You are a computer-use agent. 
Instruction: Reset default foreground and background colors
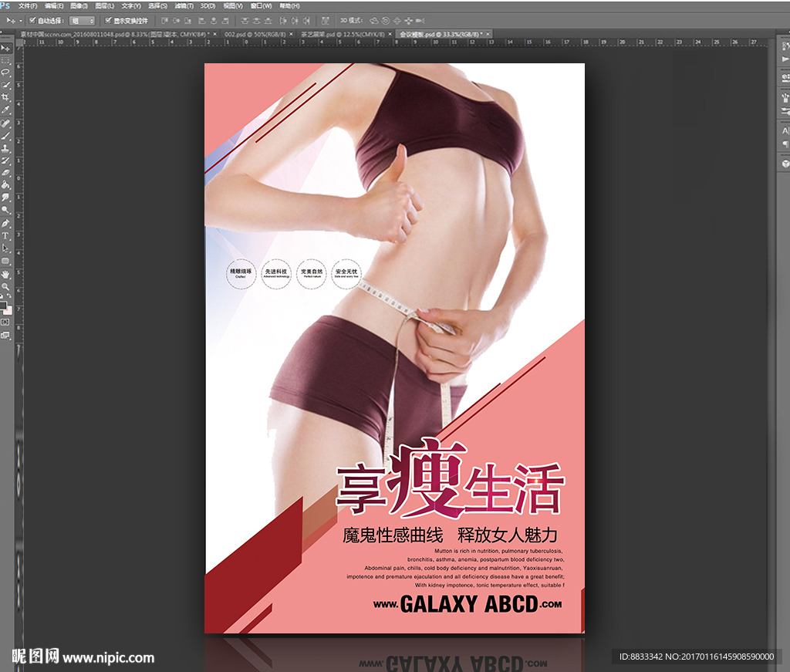click(x=2, y=296)
